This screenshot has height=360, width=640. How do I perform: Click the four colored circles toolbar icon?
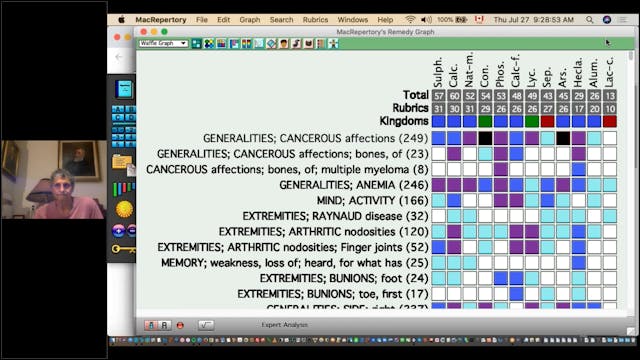click(209, 44)
